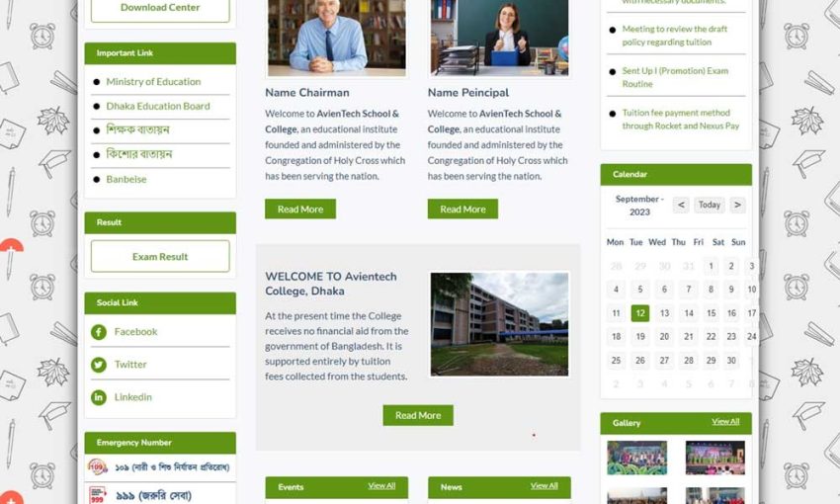Go to next month in calendar
The image size is (840, 504).
[737, 205]
